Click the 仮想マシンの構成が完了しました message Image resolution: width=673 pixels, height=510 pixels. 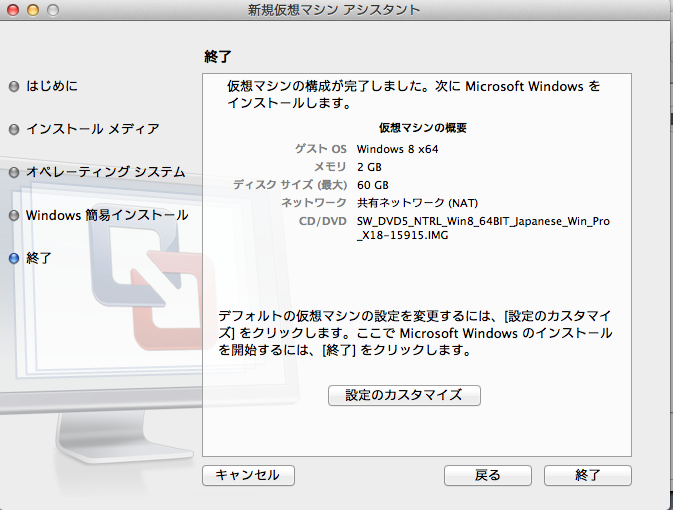[413, 94]
